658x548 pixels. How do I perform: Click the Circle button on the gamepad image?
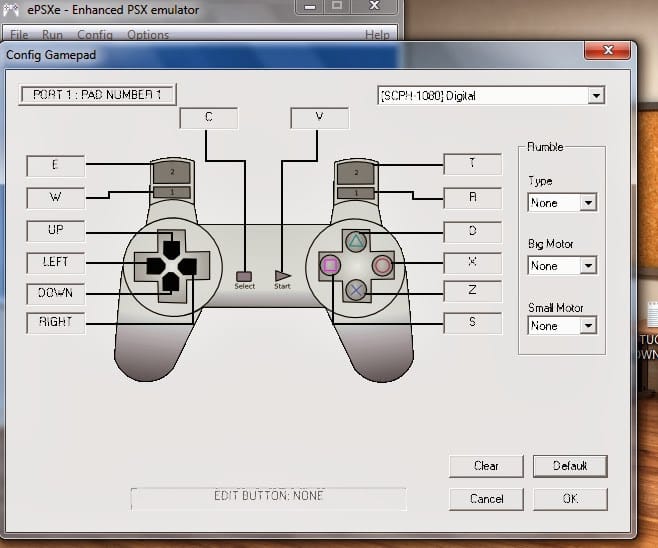[382, 265]
